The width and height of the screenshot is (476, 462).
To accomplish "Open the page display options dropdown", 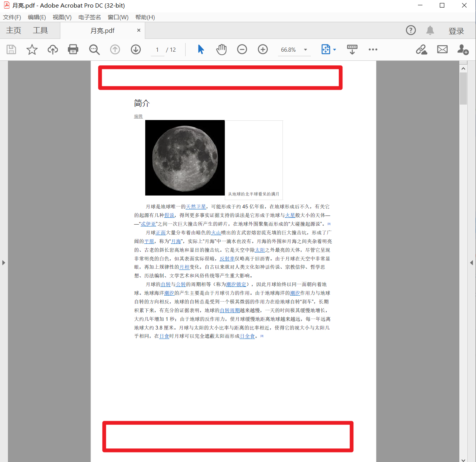I will [334, 49].
